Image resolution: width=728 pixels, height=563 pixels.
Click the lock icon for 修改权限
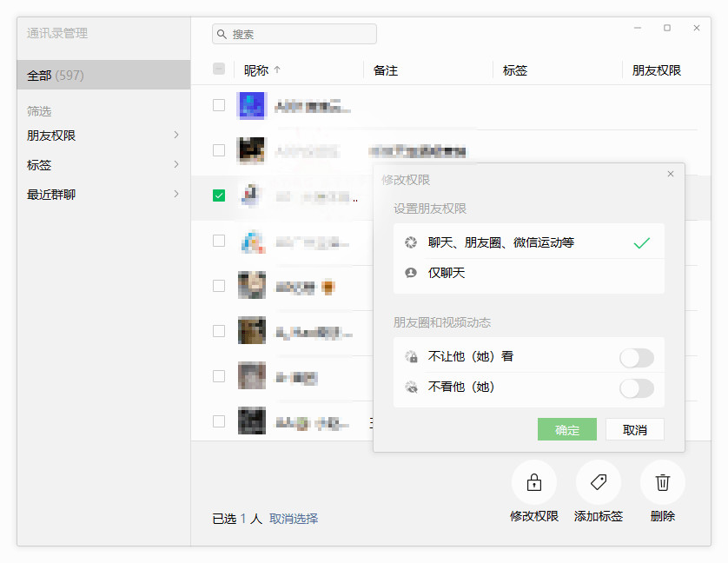pyautogui.click(x=534, y=482)
